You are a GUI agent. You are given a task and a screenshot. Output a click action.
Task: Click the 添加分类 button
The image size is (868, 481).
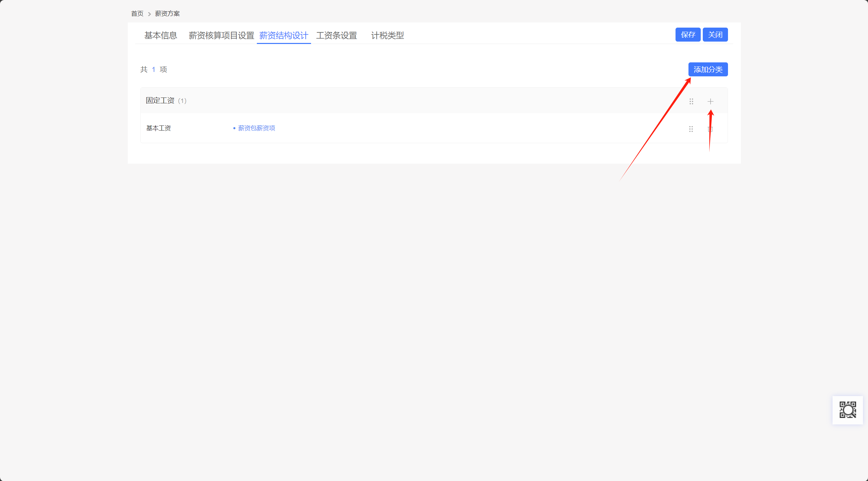(708, 70)
